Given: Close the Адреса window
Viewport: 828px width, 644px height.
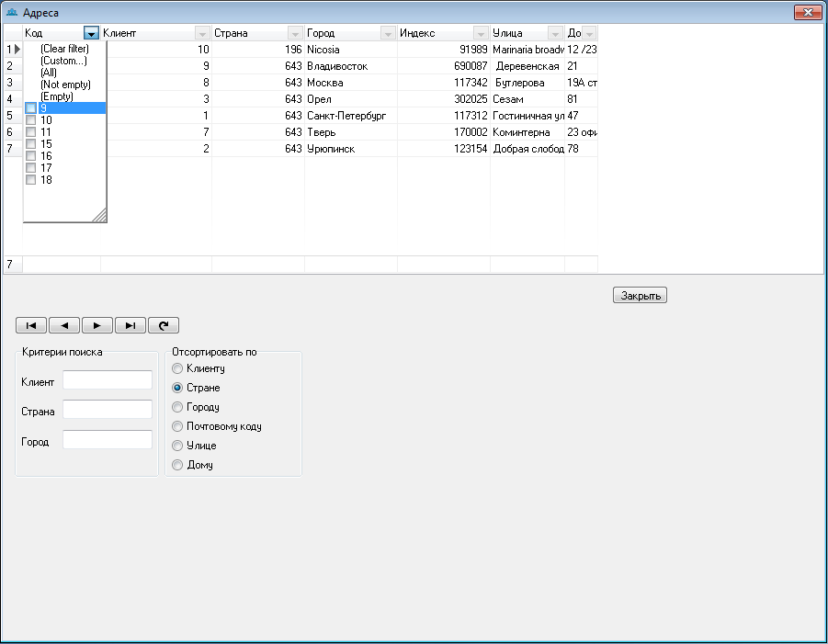Looking at the screenshot, I should point(808,12).
